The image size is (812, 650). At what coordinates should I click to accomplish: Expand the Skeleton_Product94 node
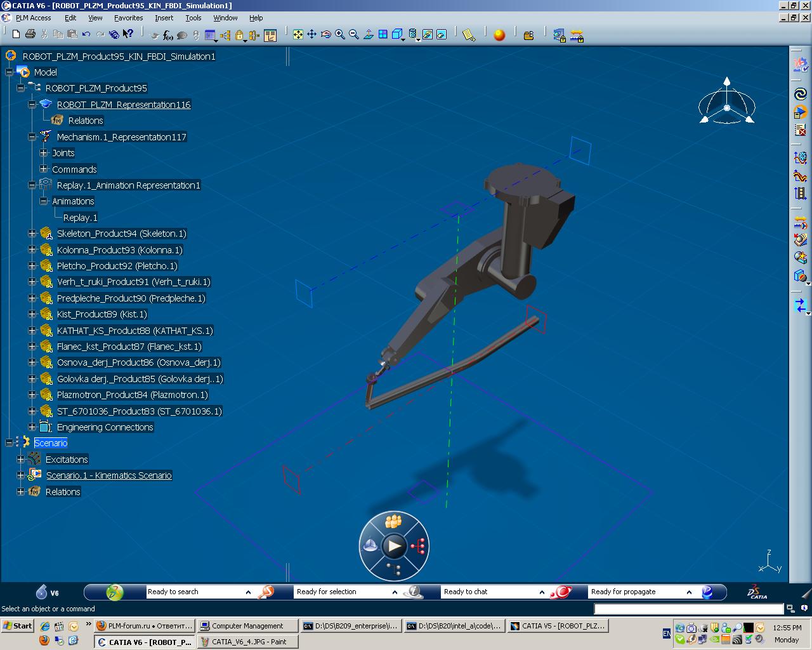32,234
